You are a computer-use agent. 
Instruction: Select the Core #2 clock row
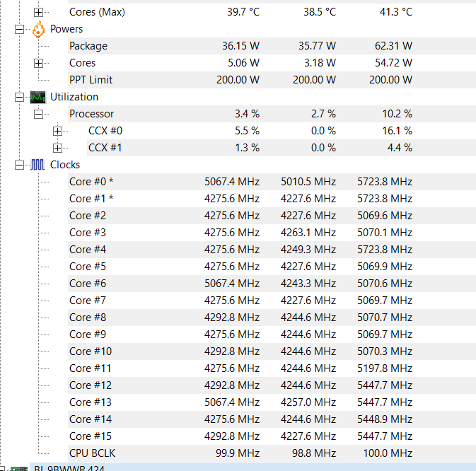272,216
